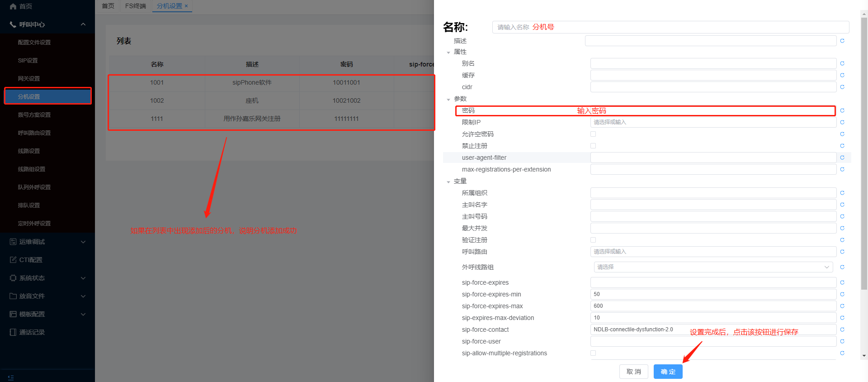The image size is (868, 382).
Task: Click the collapse sidebar icon at bottom left
Action: (x=11, y=377)
